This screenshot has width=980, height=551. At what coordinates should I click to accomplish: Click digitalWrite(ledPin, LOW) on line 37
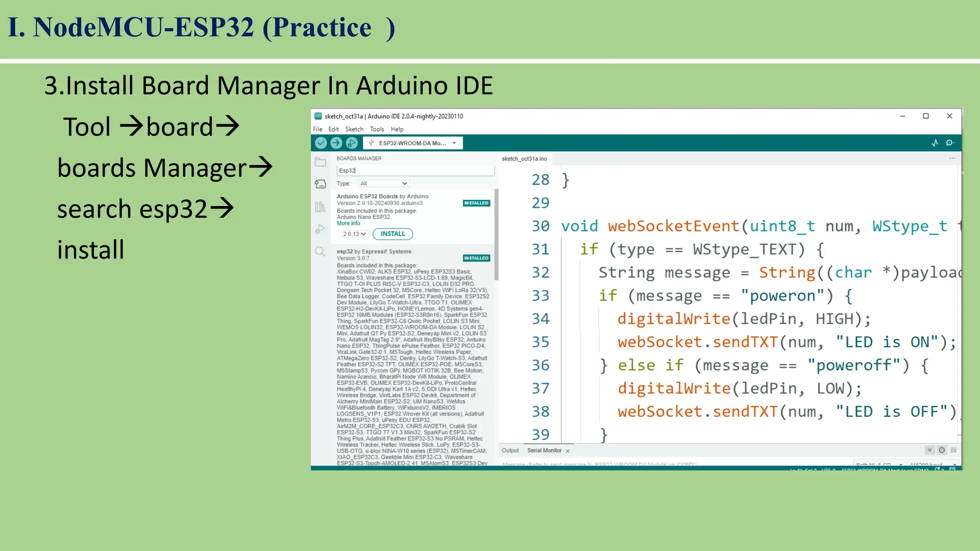click(739, 388)
